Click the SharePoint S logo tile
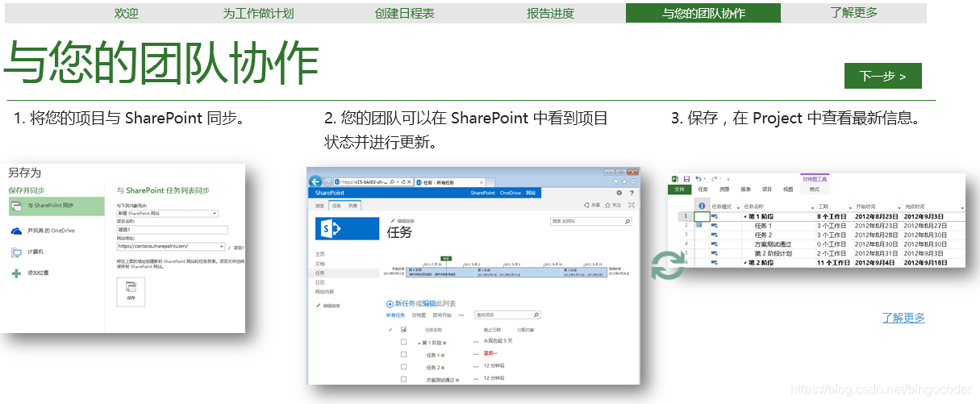 pos(347,229)
